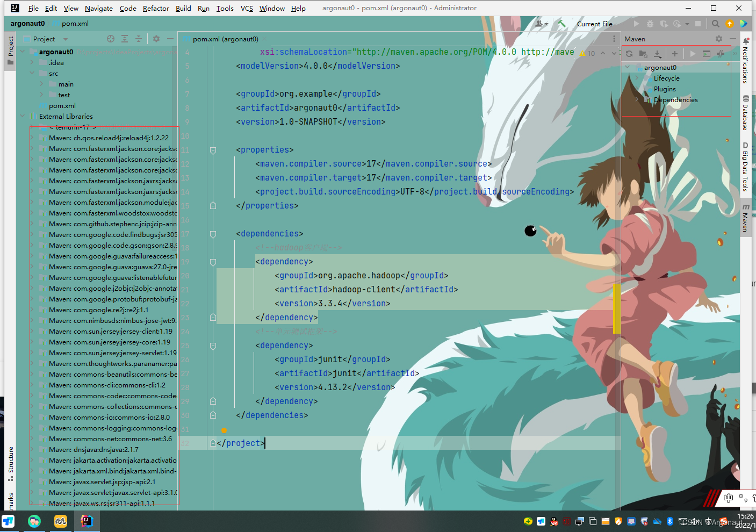
Task: Open the File menu
Action: 33,8
